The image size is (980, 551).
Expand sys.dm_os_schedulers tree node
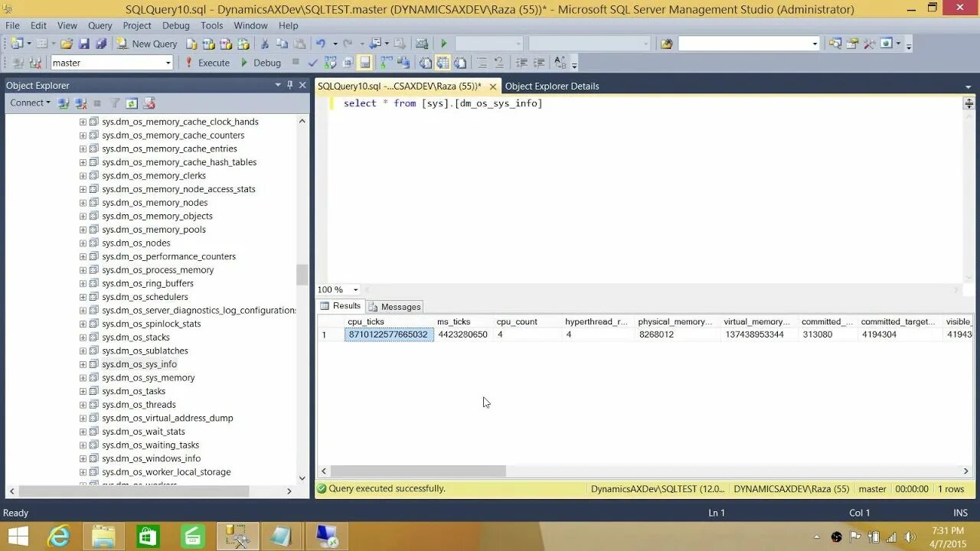click(x=83, y=297)
